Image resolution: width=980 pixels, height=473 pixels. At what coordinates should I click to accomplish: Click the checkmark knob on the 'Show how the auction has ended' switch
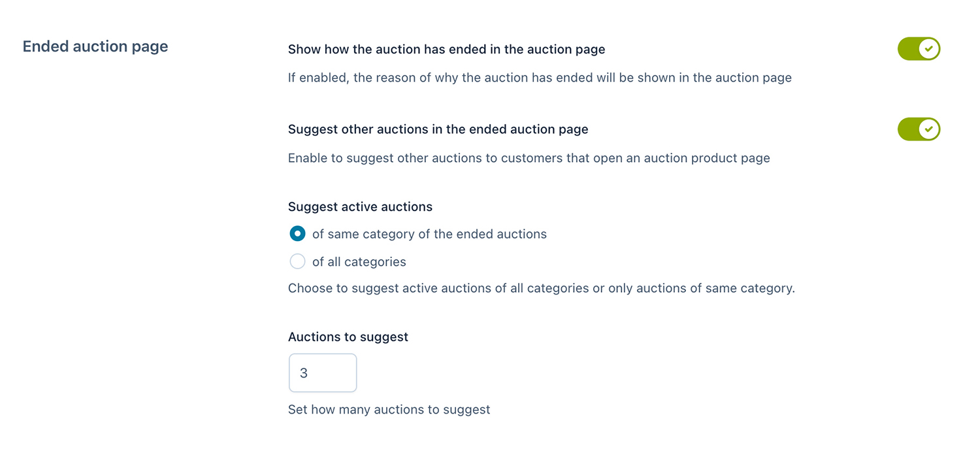point(928,49)
